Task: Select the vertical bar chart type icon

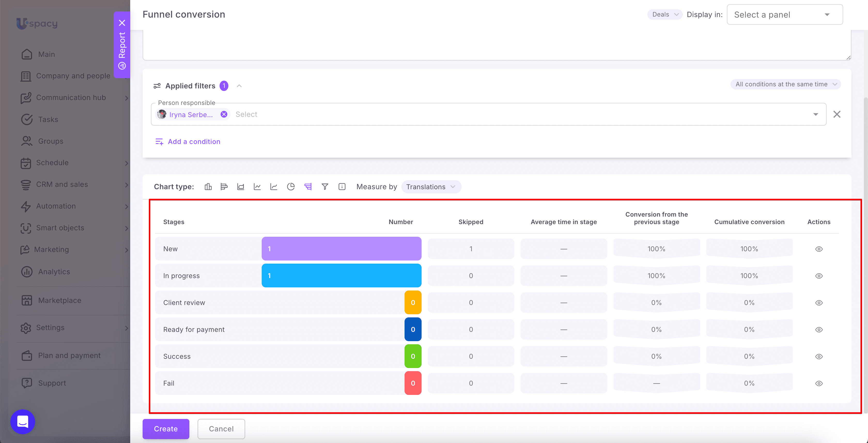Action: click(208, 187)
